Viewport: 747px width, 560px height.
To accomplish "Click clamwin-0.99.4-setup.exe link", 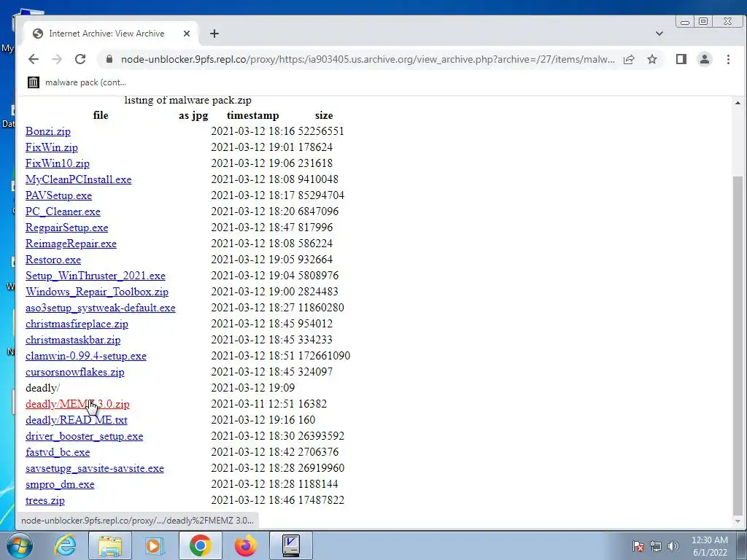I will [x=86, y=356].
